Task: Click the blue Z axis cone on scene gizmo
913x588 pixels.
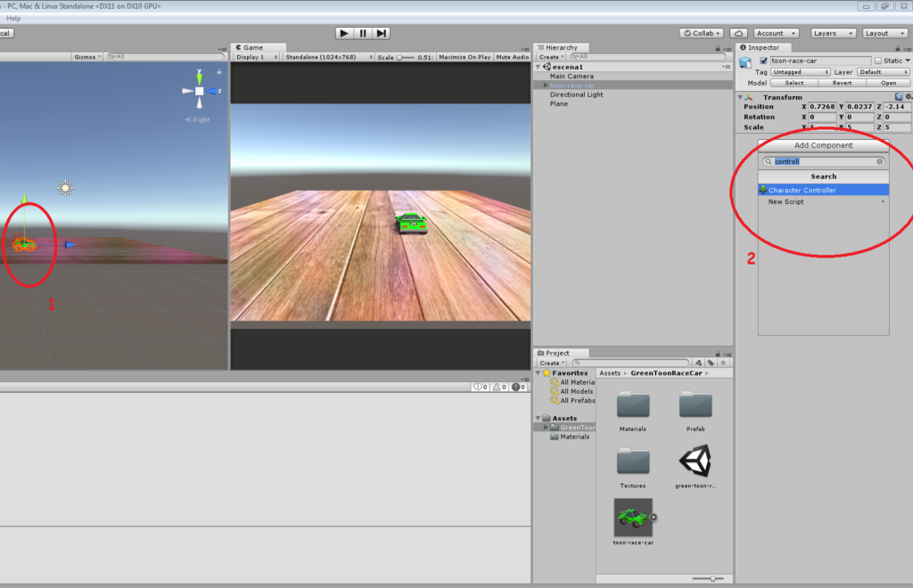Action: [x=212, y=91]
